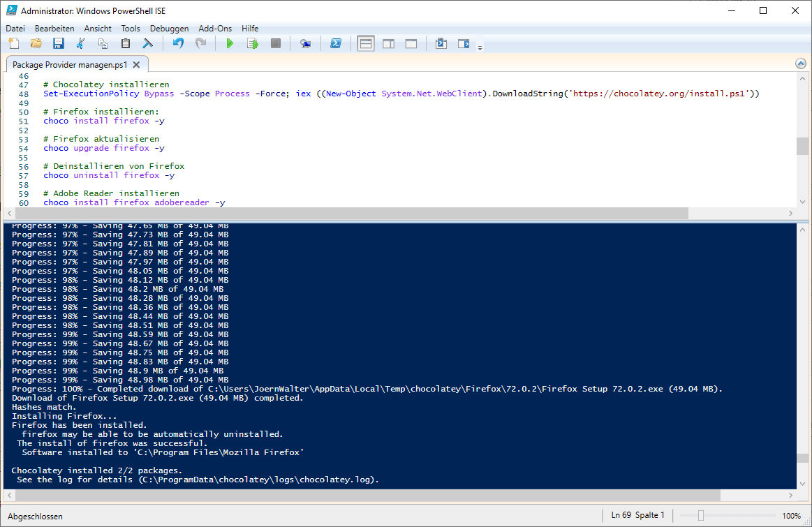Open a script file with folder icon

(36, 44)
